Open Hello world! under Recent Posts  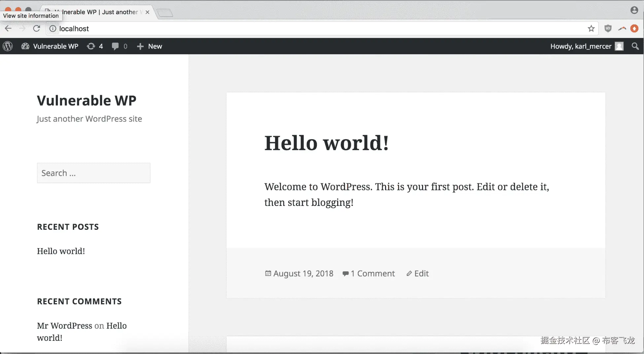tap(61, 251)
